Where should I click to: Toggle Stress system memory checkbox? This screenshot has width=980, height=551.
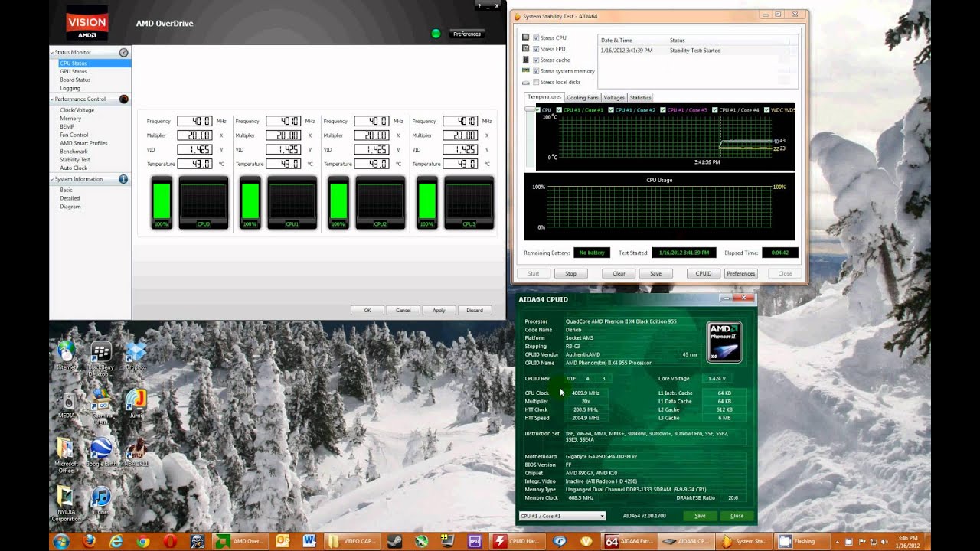tap(536, 71)
